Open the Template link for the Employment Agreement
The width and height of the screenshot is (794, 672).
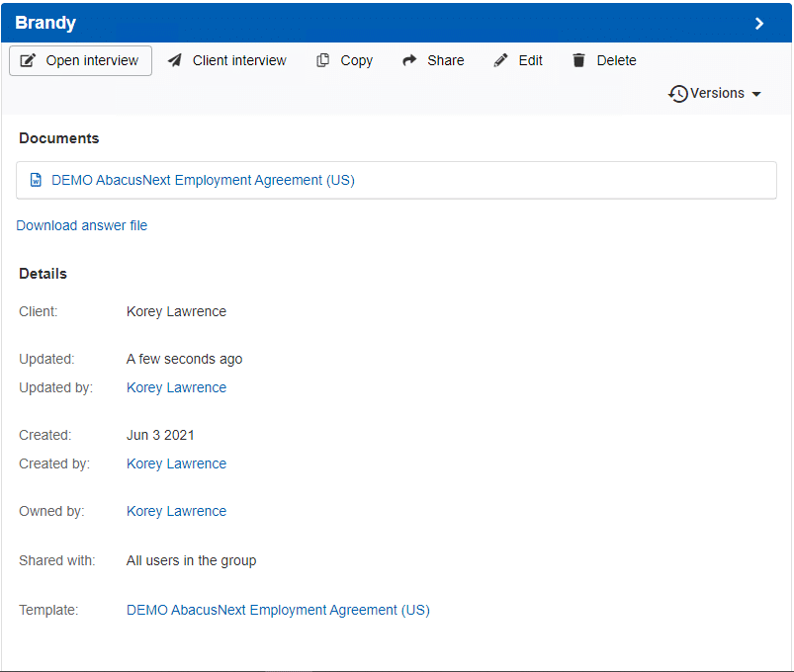[278, 611]
